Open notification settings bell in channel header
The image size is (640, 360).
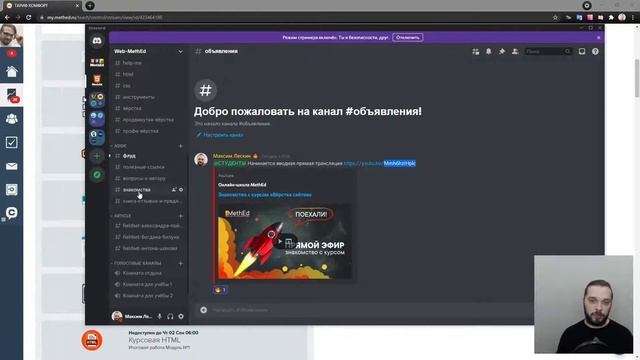tap(489, 51)
